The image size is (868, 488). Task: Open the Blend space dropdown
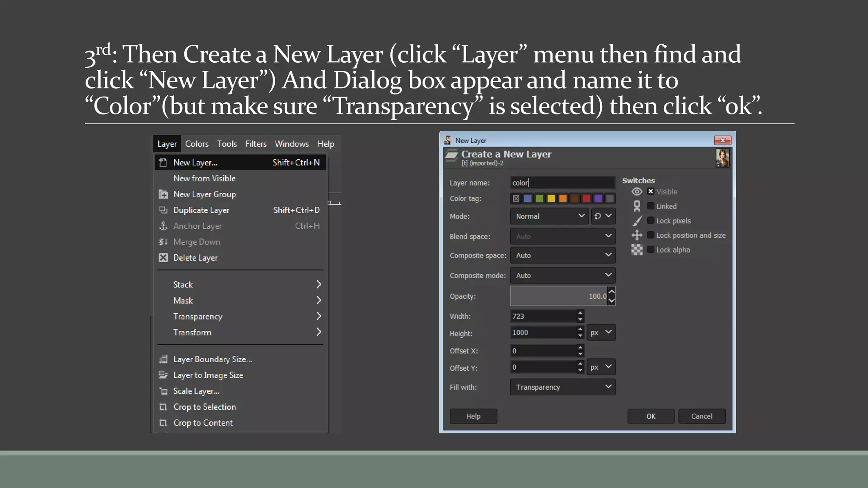click(x=563, y=236)
